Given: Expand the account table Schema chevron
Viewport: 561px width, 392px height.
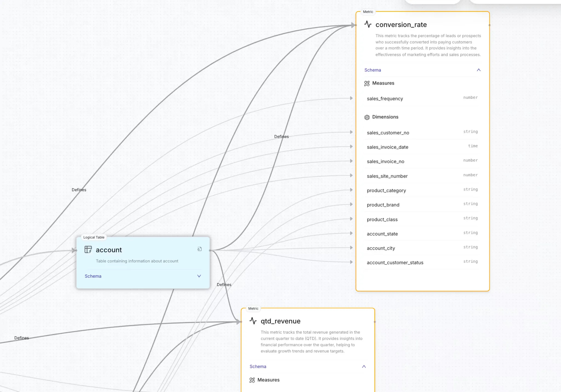Looking at the screenshot, I should [199, 276].
